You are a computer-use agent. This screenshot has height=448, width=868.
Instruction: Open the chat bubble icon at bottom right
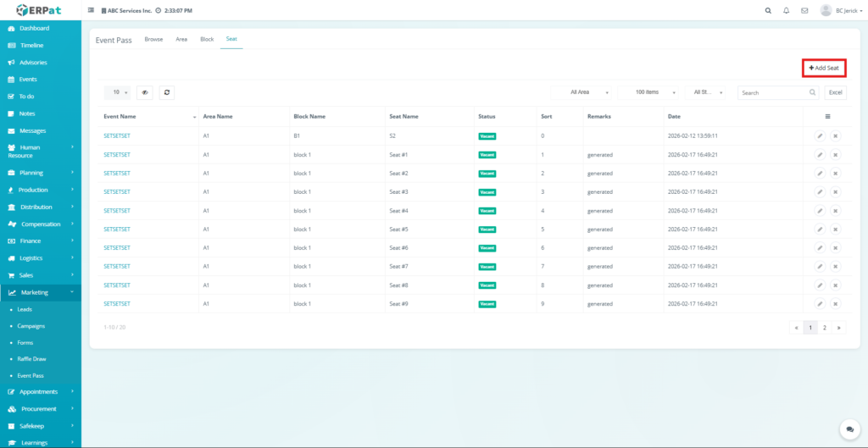847,429
